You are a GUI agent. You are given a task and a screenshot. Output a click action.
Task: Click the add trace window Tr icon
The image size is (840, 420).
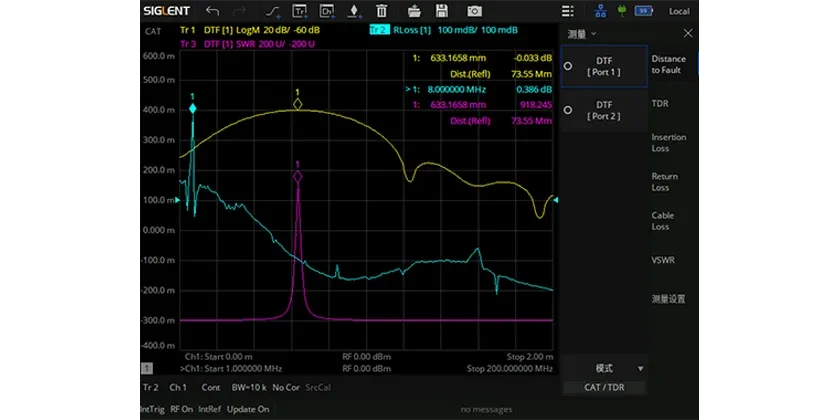(x=299, y=11)
